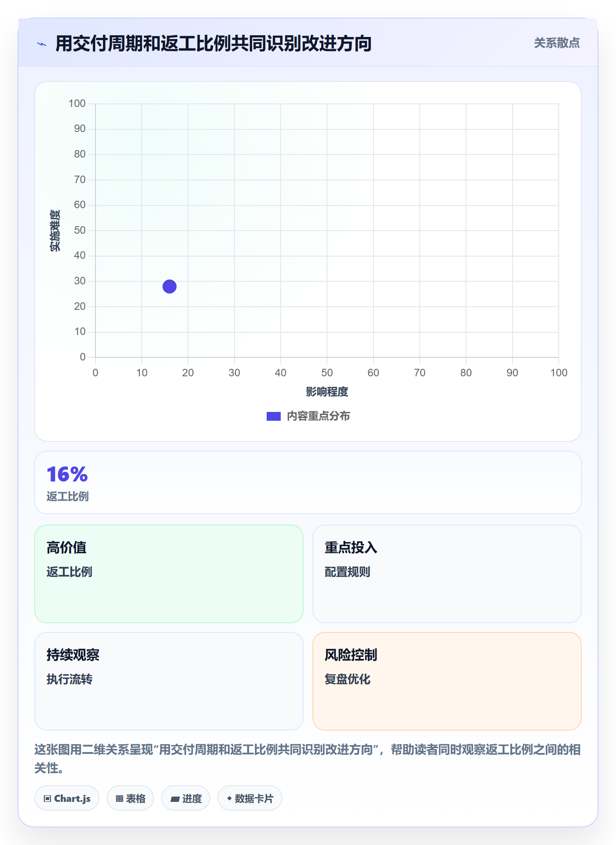Click the 影响程度 x-axis title

click(x=327, y=392)
